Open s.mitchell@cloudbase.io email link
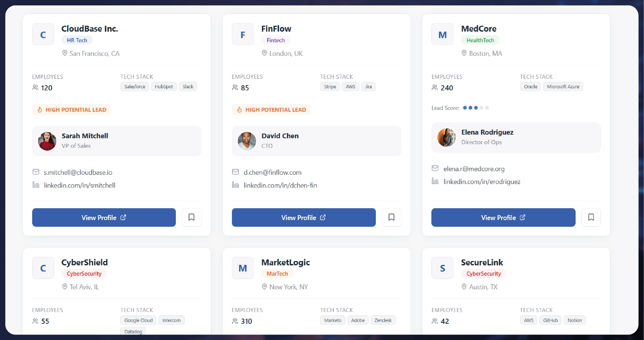 78,172
